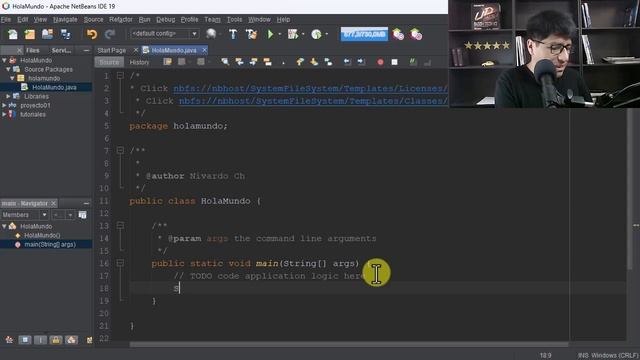The height and width of the screenshot is (360, 640).
Task: Click the Previous Bookmark editor icon
Action: point(300,62)
